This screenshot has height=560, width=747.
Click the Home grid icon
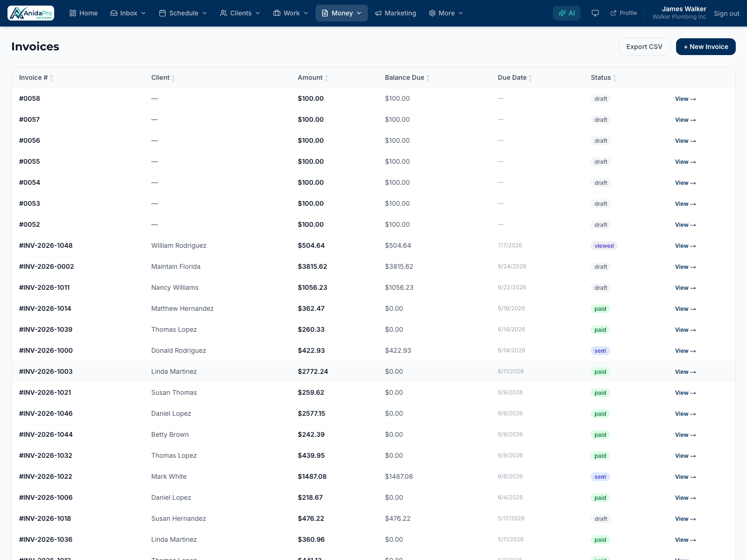pos(73,13)
